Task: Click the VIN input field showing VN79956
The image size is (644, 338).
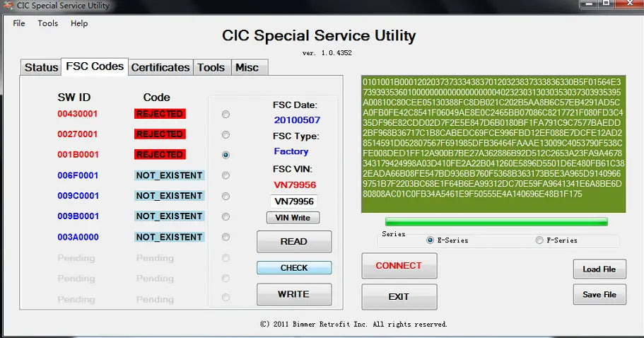Action: [294, 202]
